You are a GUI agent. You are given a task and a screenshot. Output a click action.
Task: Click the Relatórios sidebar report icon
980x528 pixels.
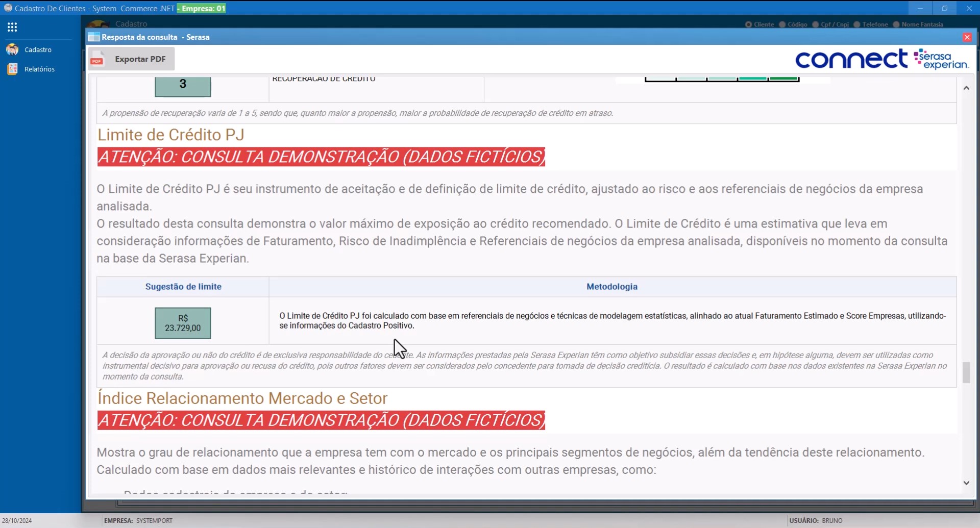tap(12, 69)
